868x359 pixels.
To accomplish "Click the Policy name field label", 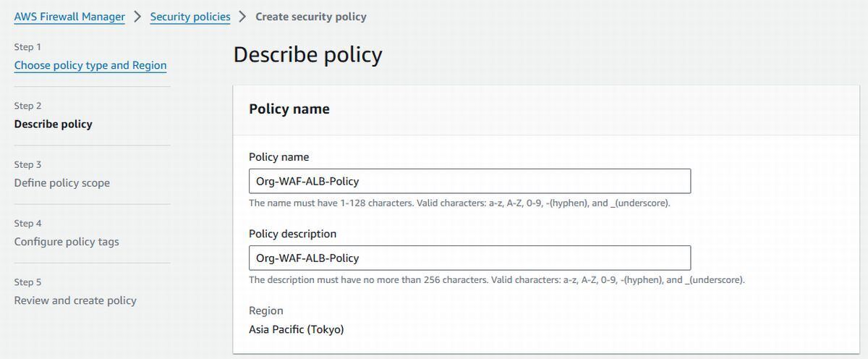I will [278, 157].
